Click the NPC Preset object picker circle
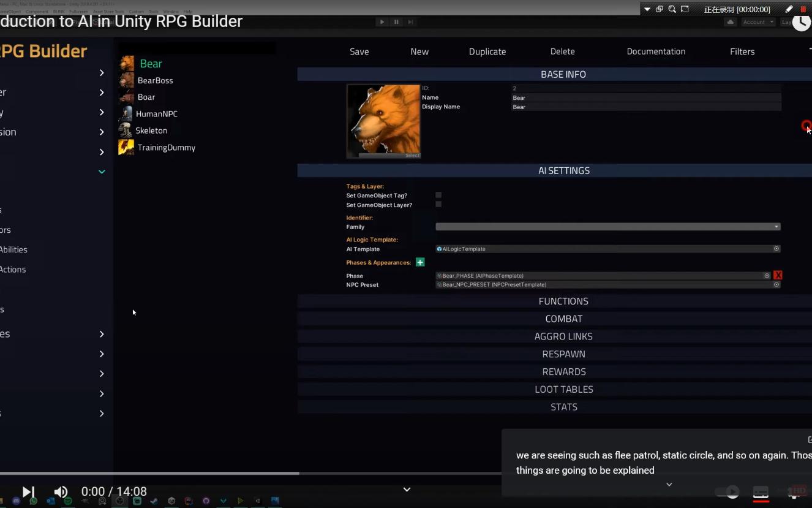This screenshot has width=812, height=508. pos(776,284)
